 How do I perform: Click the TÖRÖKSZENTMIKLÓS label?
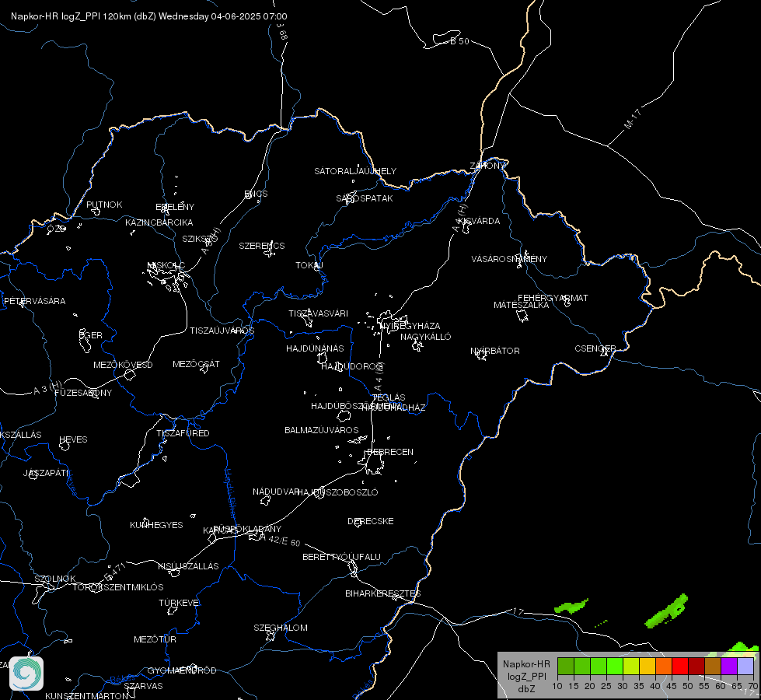[x=118, y=586]
